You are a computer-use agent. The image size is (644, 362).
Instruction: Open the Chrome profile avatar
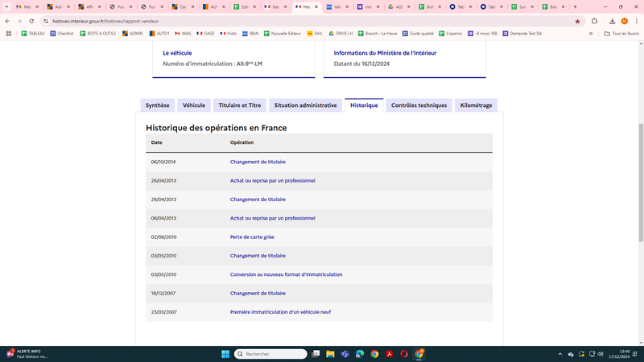(625, 21)
